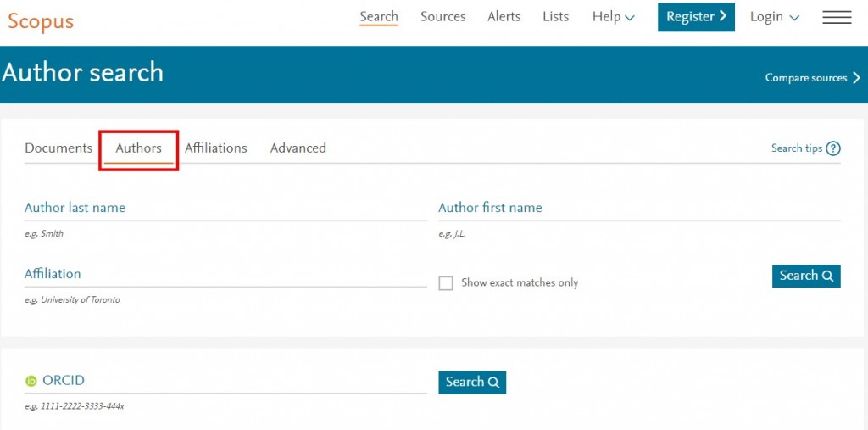Focus the ORCID input field
The width and height of the screenshot is (868, 430).
225,382
